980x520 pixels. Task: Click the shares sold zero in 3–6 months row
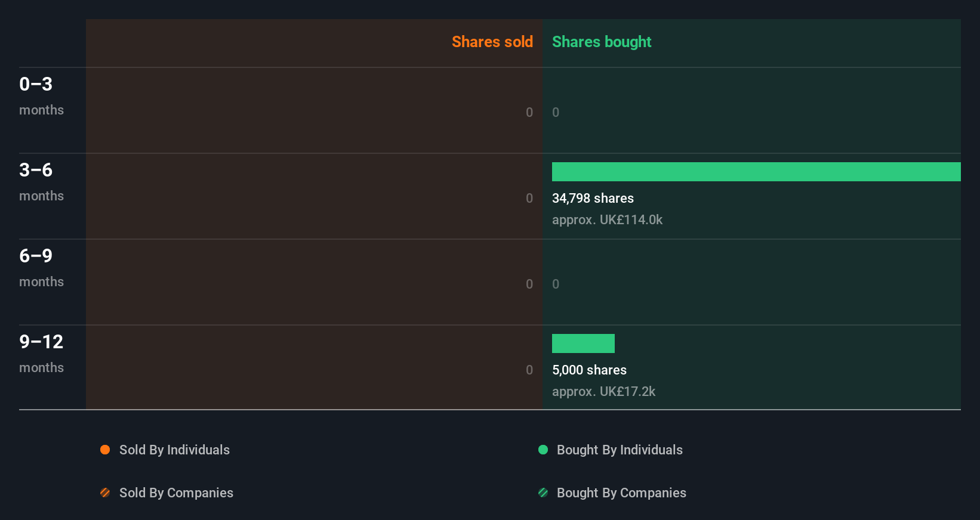click(x=529, y=198)
